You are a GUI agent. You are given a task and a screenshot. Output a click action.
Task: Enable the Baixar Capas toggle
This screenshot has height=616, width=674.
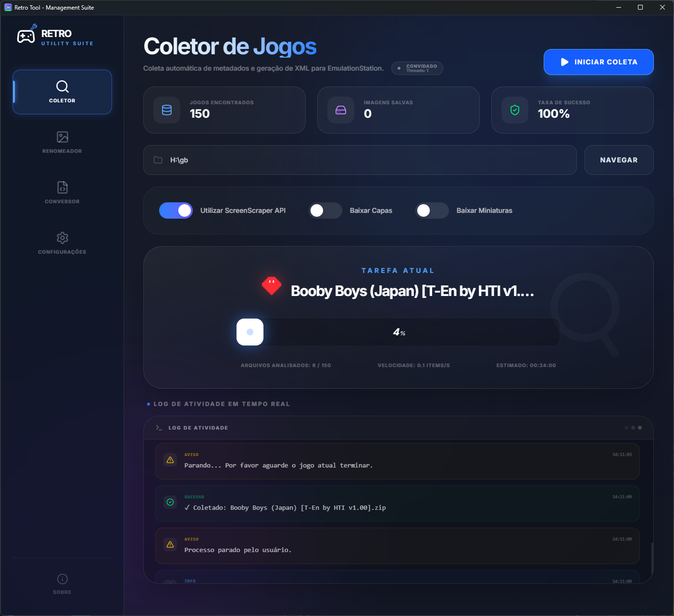[x=325, y=210]
